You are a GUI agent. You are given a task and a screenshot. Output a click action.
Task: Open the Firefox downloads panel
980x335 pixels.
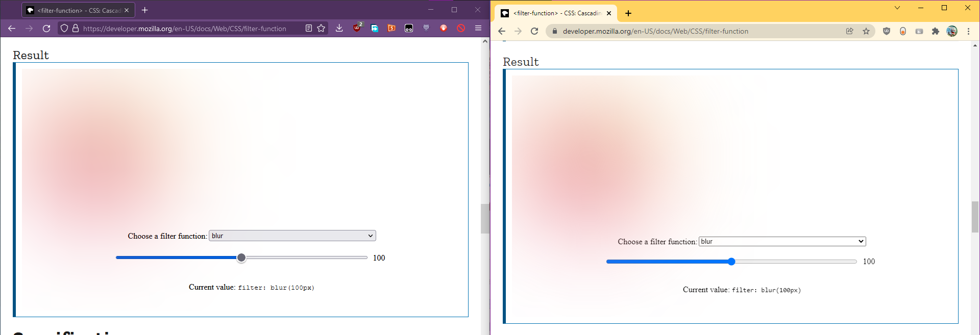[x=339, y=28]
